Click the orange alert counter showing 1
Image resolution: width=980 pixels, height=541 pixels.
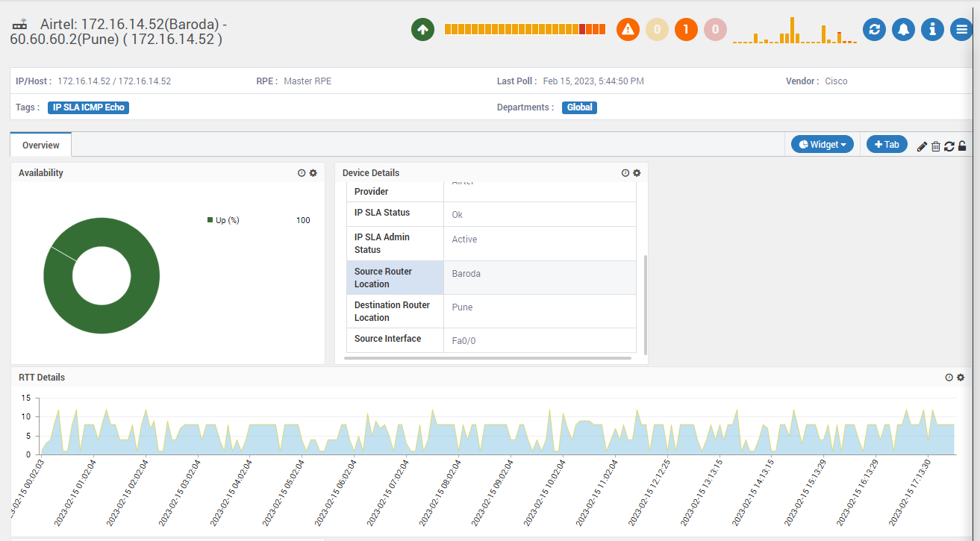(x=686, y=30)
